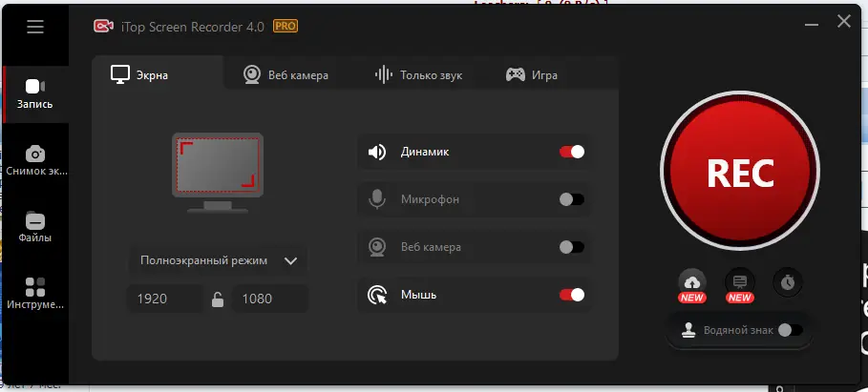
Task: Toggle the Водяной знак switch
Action: click(x=790, y=330)
